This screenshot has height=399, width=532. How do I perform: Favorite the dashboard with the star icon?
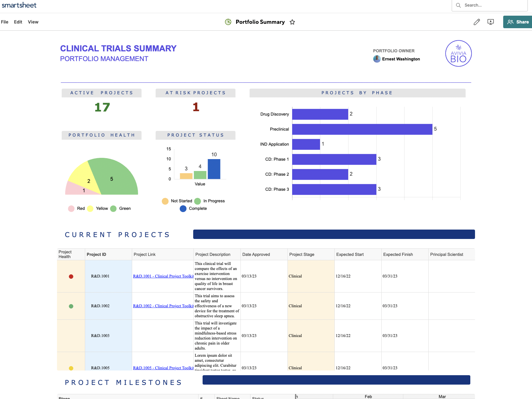click(292, 22)
